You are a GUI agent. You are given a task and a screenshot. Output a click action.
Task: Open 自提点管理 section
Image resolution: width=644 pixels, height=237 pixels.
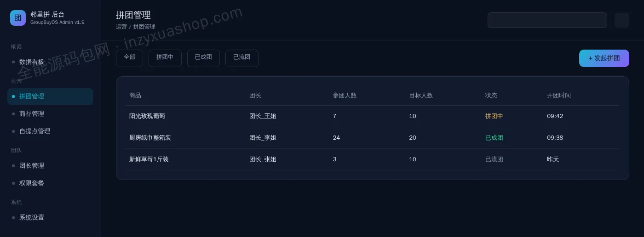(x=50, y=131)
